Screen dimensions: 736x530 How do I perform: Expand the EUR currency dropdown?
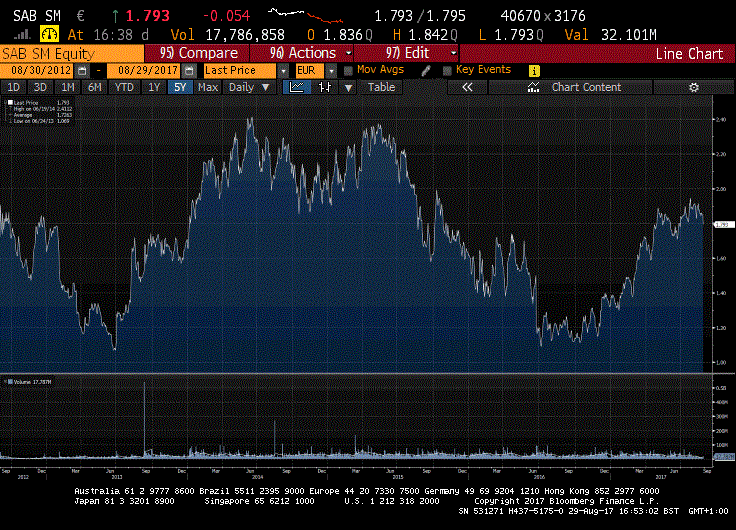[331, 71]
